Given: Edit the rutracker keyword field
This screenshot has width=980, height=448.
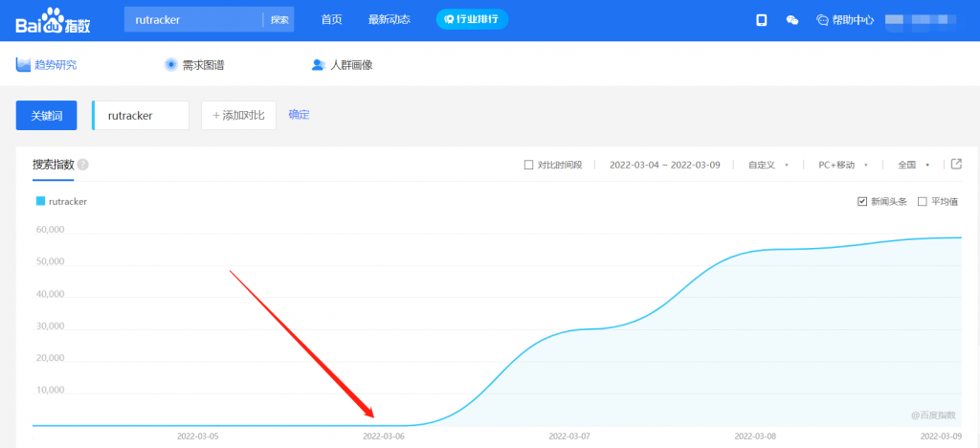Looking at the screenshot, I should click(x=141, y=116).
